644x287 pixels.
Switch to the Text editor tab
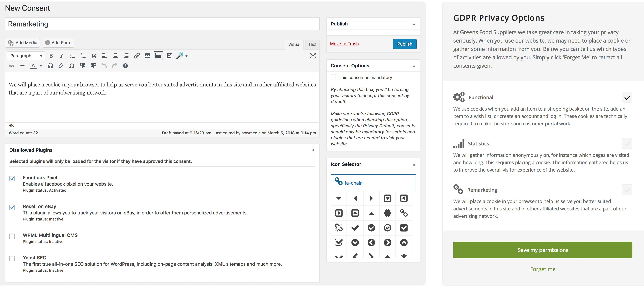click(312, 44)
